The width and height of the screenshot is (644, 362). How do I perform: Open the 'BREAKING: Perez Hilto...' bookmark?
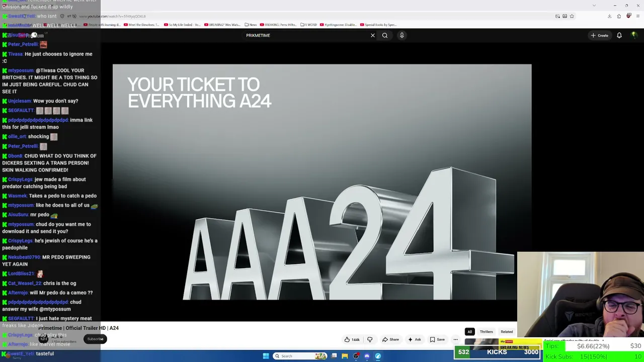coord(278,25)
